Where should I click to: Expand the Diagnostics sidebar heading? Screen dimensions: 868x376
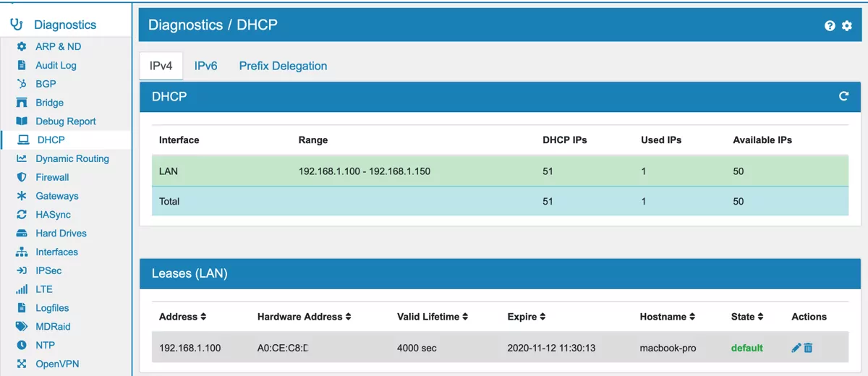tap(65, 25)
